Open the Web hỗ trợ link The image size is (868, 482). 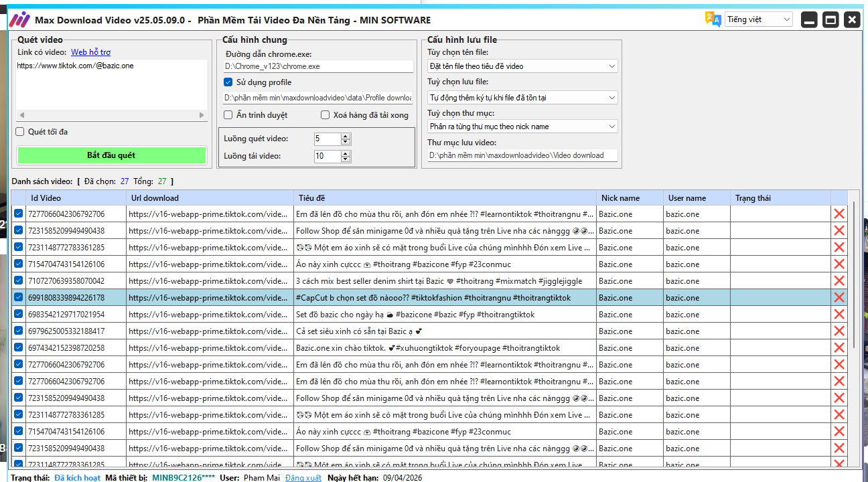91,52
